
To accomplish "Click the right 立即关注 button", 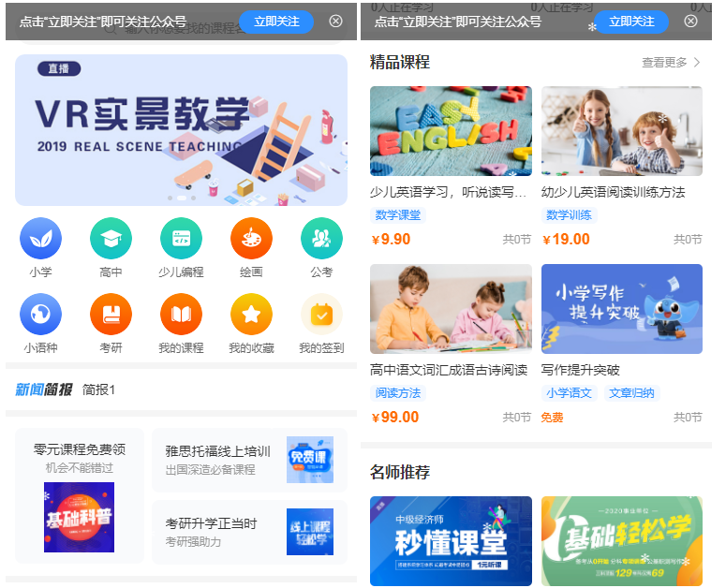I will point(631,22).
